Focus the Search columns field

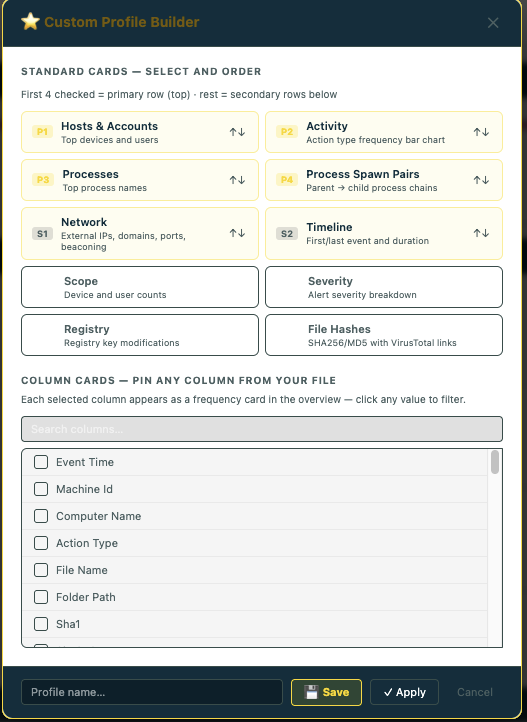tap(262, 429)
